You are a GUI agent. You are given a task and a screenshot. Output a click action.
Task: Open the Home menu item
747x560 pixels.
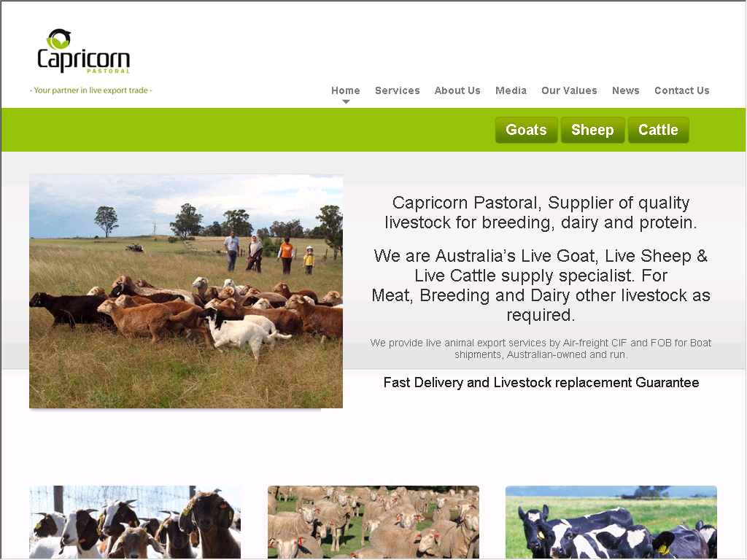coord(345,90)
